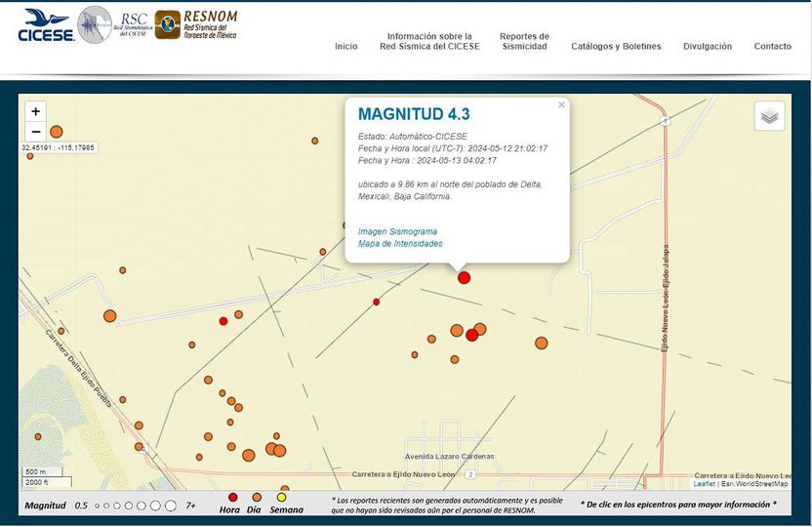The width and height of the screenshot is (812, 527).
Task: Open Información sobre la Red Sísmica menu
Action: tap(429, 41)
